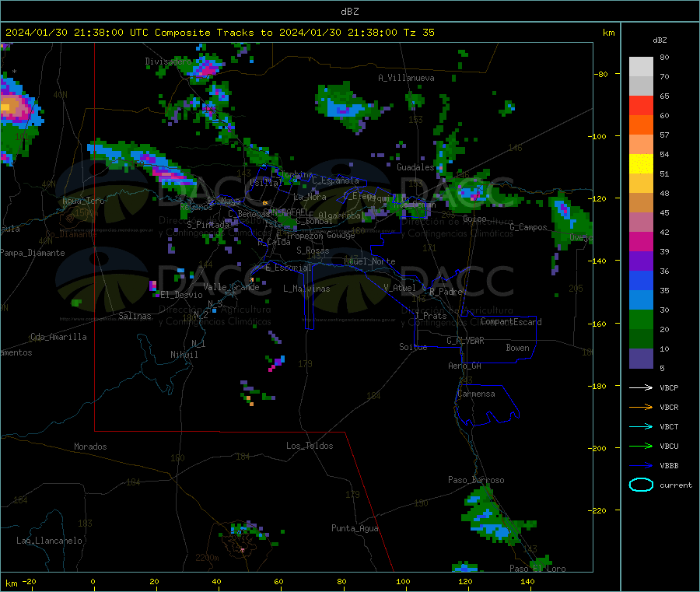Select the magenta 39 dBZ color swatch
The height and width of the screenshot is (592, 700).
pos(641,241)
